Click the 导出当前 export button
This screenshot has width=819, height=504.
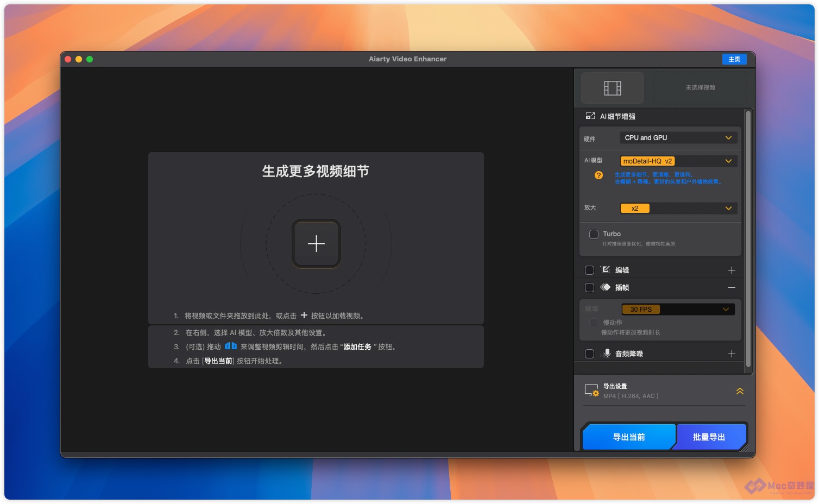point(629,437)
